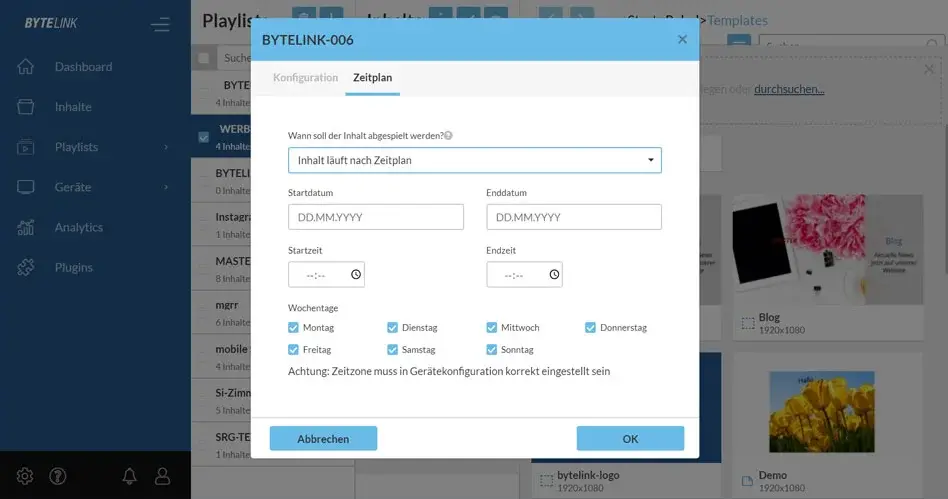This screenshot has height=499, width=948.
Task: Click the Playlists sidebar icon
Action: click(x=25, y=147)
